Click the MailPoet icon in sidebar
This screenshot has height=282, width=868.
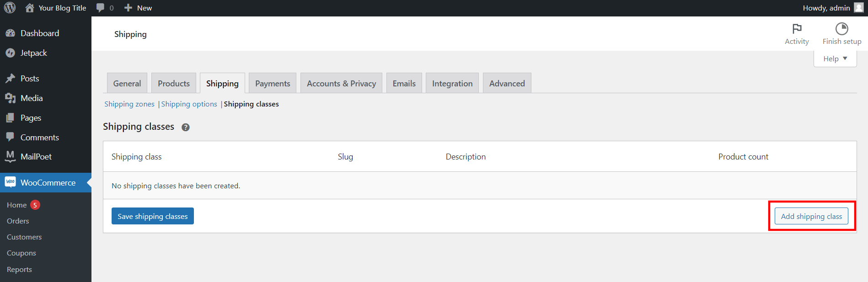pyautogui.click(x=10, y=156)
